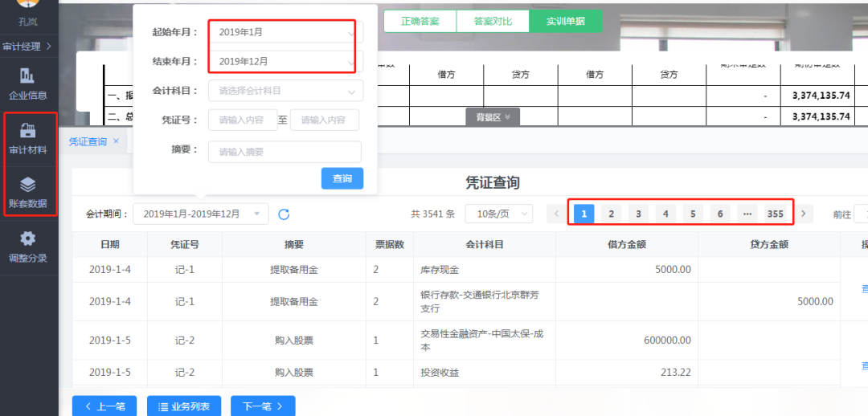Expand the 起始年月 dropdown

(x=285, y=32)
